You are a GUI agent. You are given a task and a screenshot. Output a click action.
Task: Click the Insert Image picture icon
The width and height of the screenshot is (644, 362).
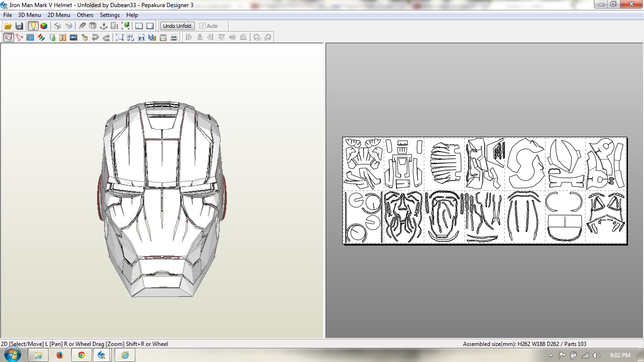[x=74, y=37]
